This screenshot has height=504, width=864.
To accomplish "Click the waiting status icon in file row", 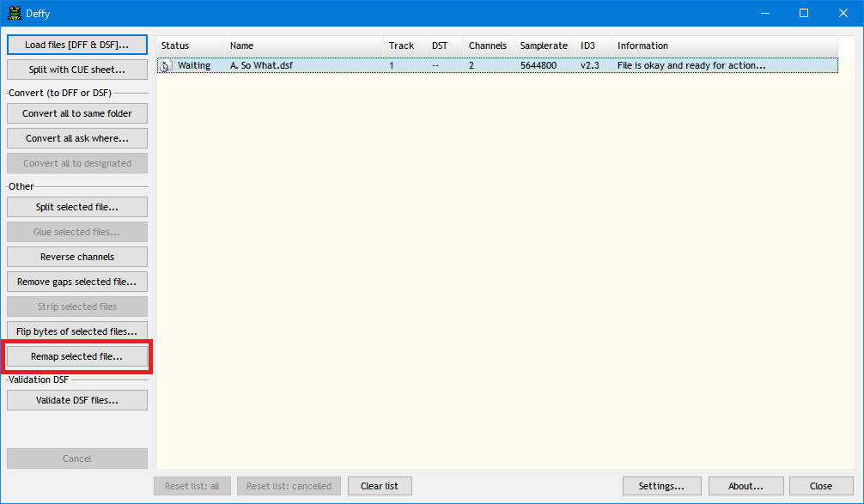I will [x=167, y=65].
